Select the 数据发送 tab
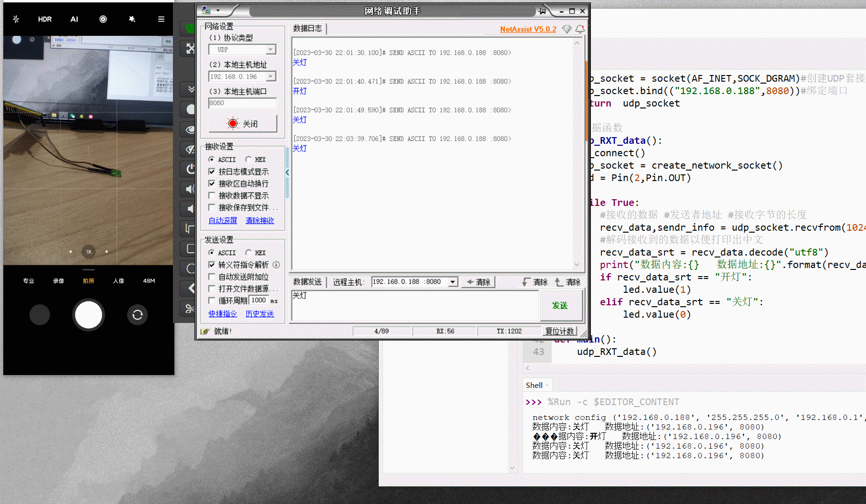This screenshot has width=866, height=504. tap(308, 282)
